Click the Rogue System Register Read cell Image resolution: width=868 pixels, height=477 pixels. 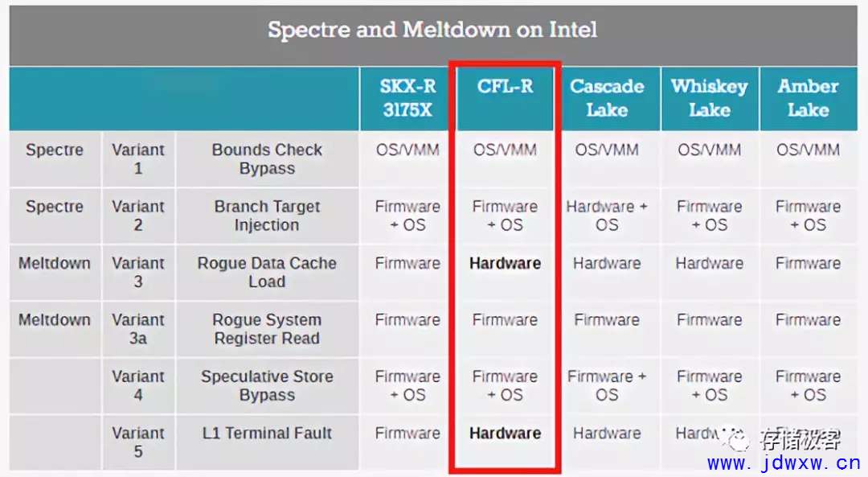click(267, 329)
